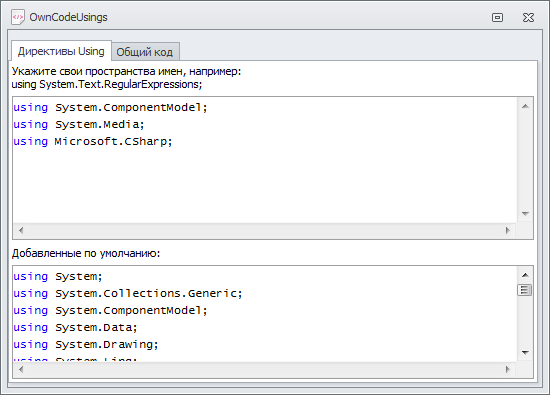Image resolution: width=550 pixels, height=395 pixels.
Task: Click right arrow of lower horizontal scrollbar
Action: (x=508, y=369)
